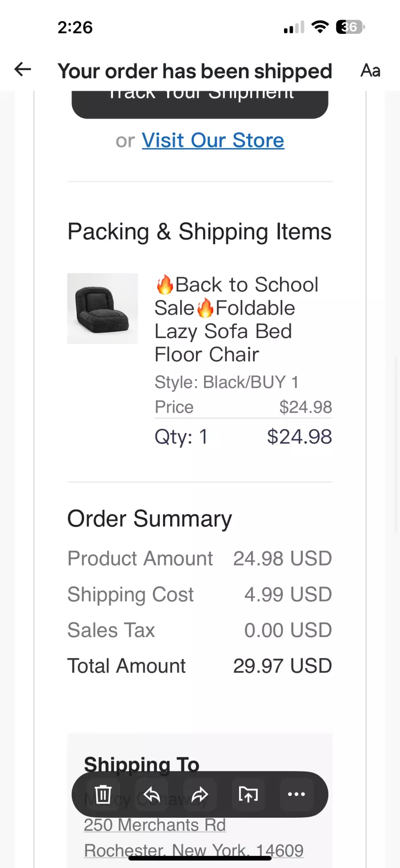This screenshot has width=400, height=868.
Task: Open the Aa text size options
Action: click(x=370, y=71)
